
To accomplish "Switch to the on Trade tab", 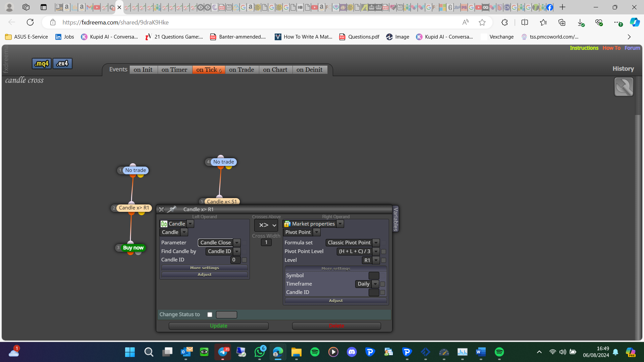I will (x=241, y=70).
